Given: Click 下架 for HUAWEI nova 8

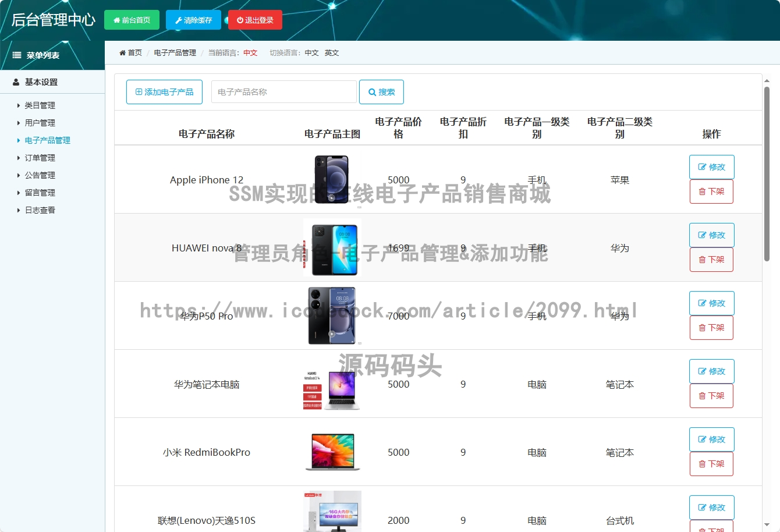Looking at the screenshot, I should (711, 260).
